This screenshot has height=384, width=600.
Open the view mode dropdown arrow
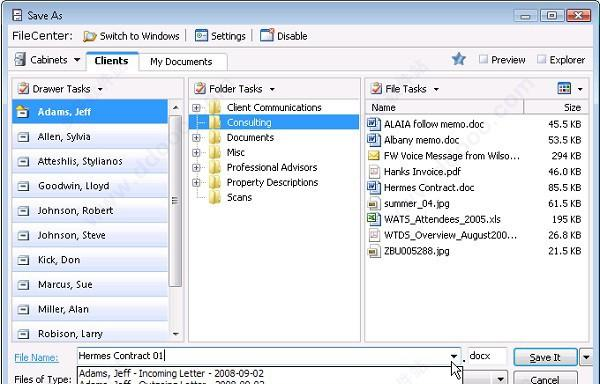[580, 89]
